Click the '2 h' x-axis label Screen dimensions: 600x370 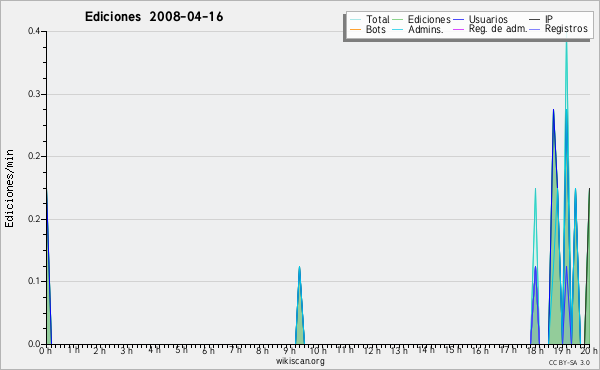tap(99, 351)
